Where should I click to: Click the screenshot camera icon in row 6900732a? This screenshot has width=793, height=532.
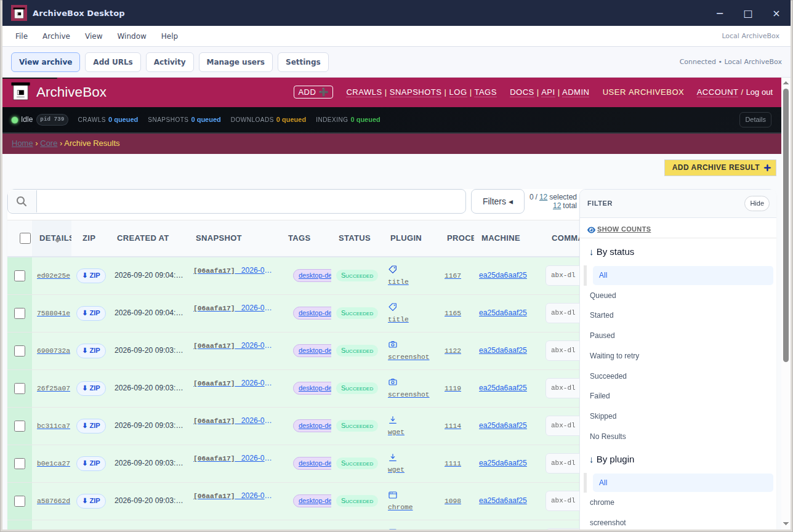[393, 344]
